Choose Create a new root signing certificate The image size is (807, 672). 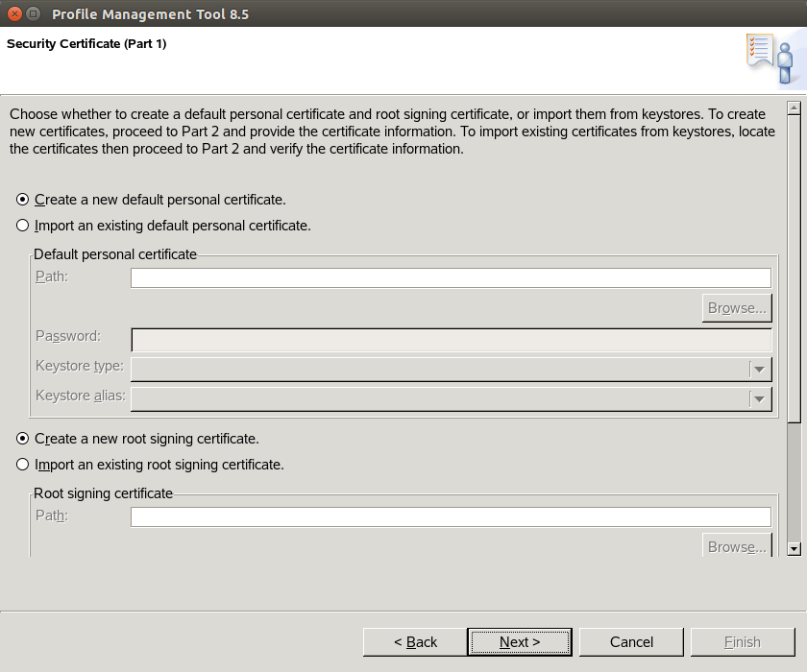coord(22,439)
